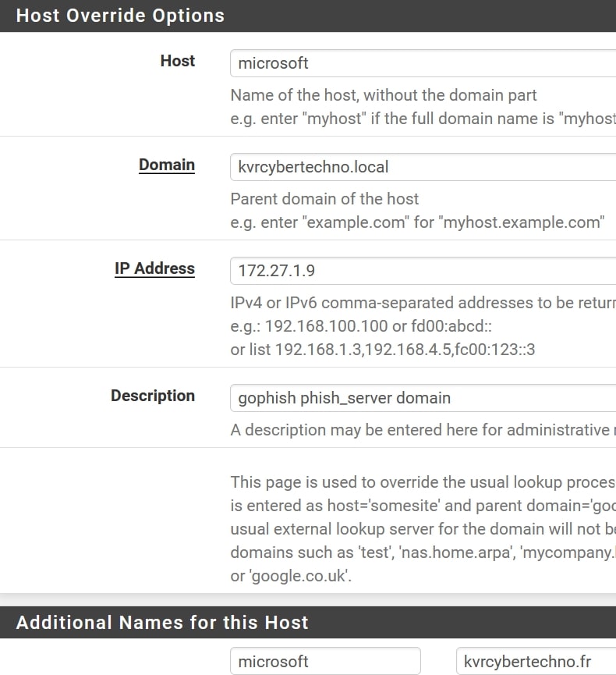Click the Description field label
Viewport: 616px width, 675px height.
click(153, 396)
